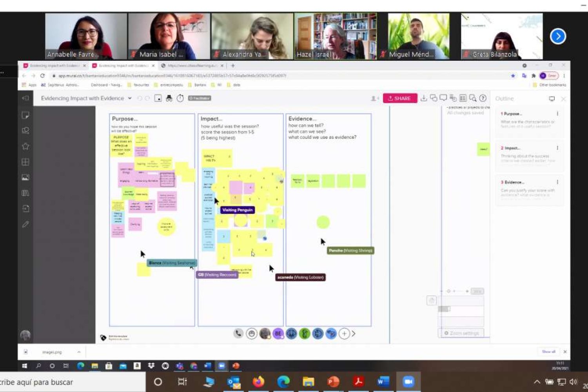Open the images tool in Mural sidebar
This screenshot has height=392, width=588.
coord(25,178)
